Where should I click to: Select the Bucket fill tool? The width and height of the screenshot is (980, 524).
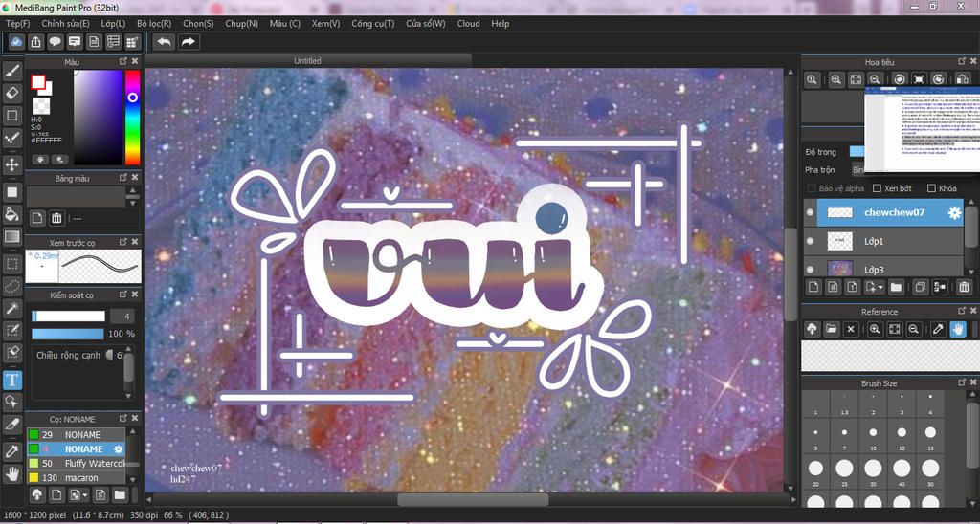(11, 215)
